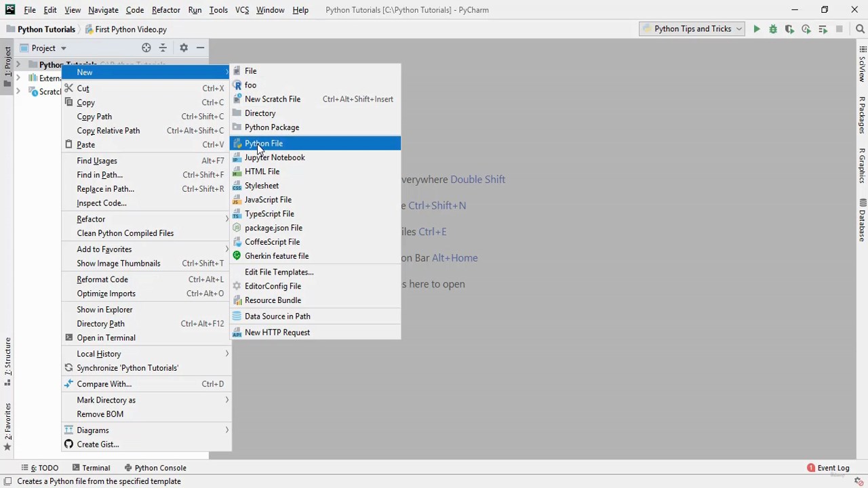Viewport: 868px width, 488px height.
Task: Create a new Stylesheet
Action: [x=315, y=186]
